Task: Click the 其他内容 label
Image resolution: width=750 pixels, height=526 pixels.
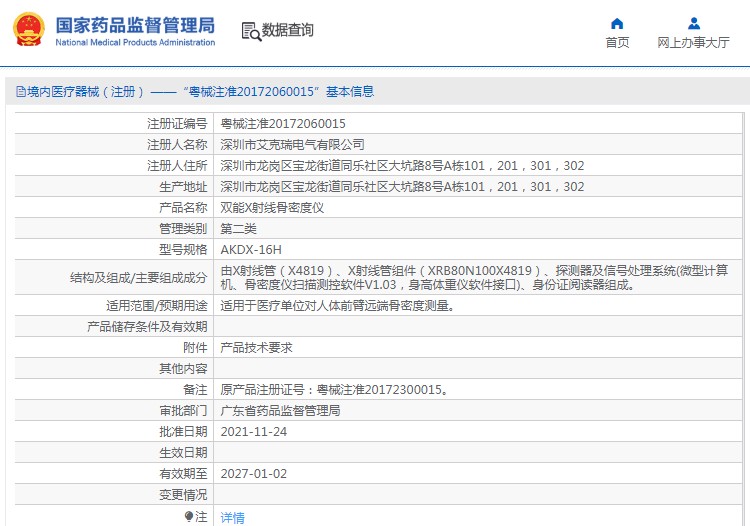Action: pos(183,369)
